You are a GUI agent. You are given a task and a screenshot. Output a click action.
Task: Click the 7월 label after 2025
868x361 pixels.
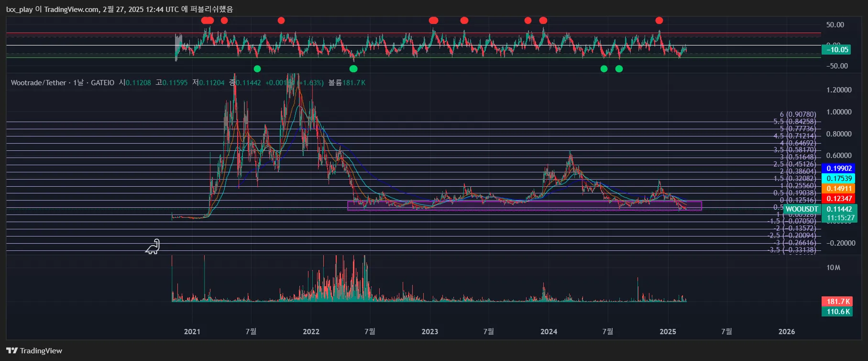[726, 332]
